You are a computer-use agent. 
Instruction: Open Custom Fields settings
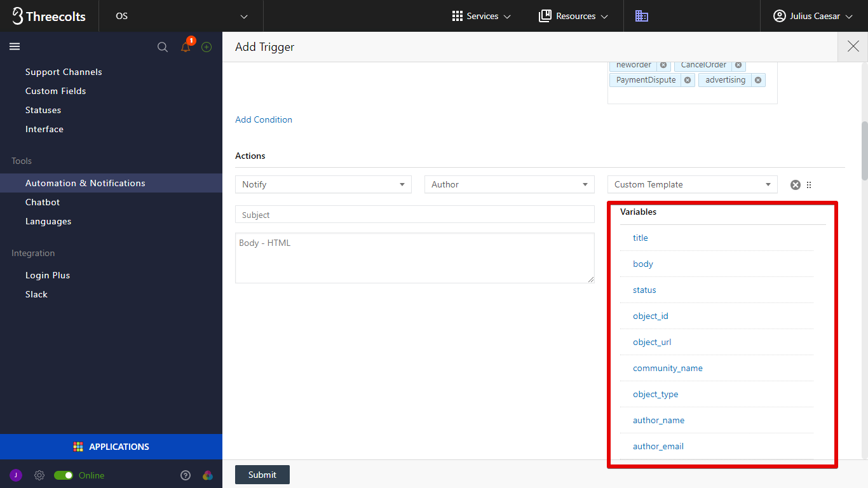55,91
